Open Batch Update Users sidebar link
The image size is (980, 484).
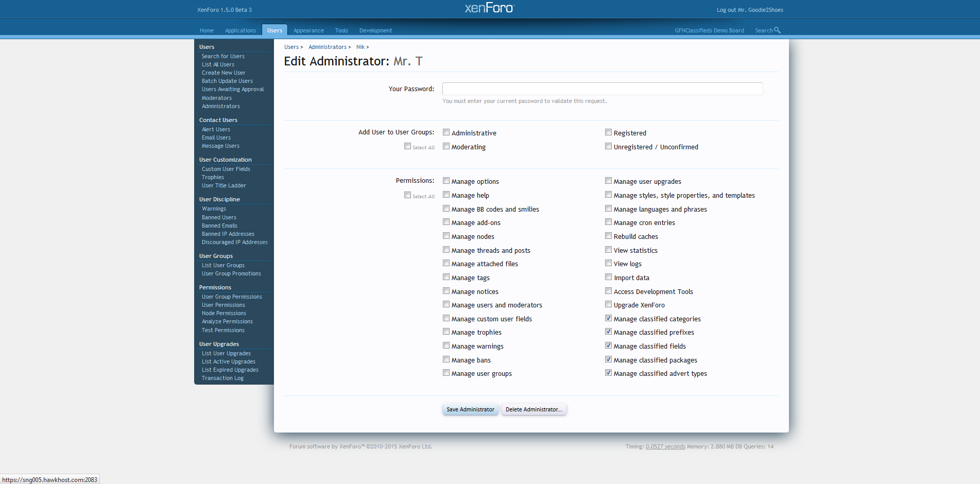click(x=227, y=81)
